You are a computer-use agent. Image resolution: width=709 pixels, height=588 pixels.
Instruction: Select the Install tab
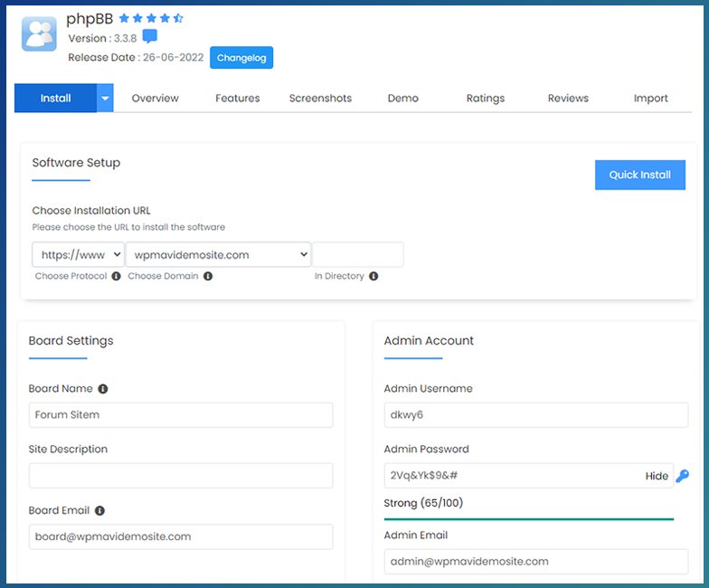[56, 98]
